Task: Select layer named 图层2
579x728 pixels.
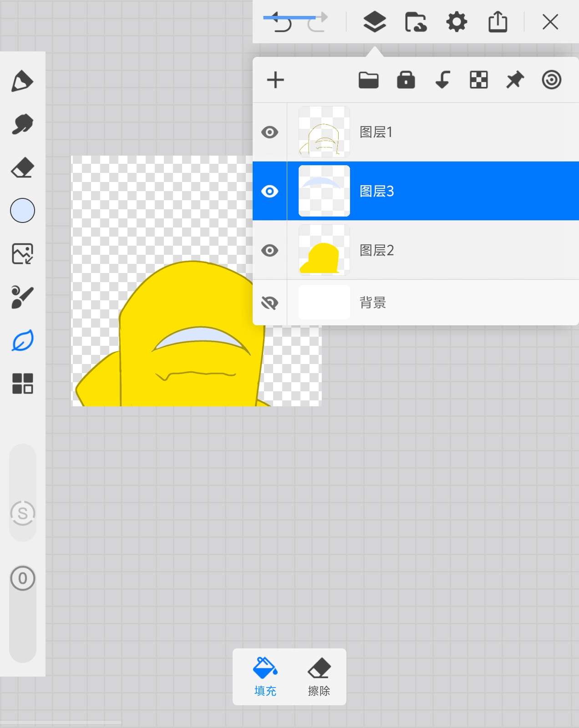Action: tap(376, 250)
